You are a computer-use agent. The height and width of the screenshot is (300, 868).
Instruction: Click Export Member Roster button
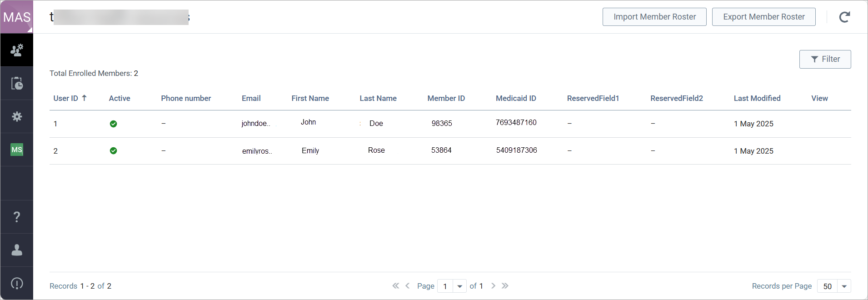tap(763, 17)
